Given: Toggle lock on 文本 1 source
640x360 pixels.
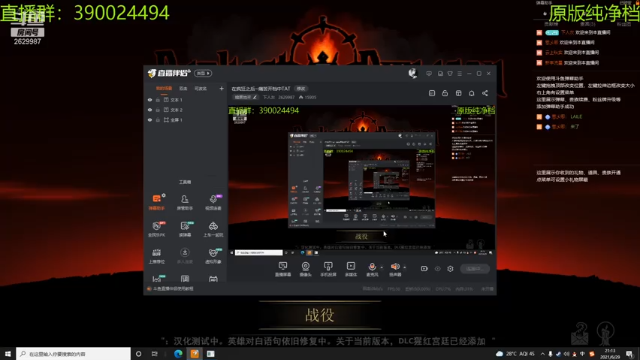Looking at the screenshot, I should (158, 100).
